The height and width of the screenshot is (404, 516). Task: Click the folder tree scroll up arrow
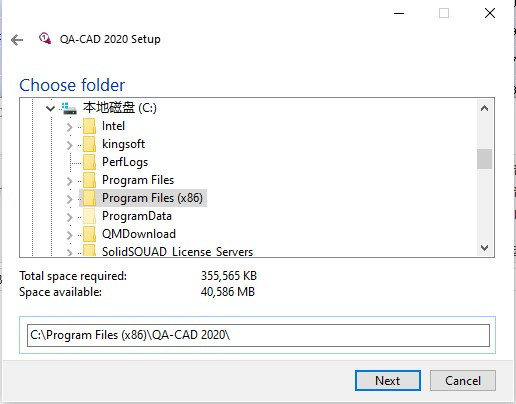[484, 108]
